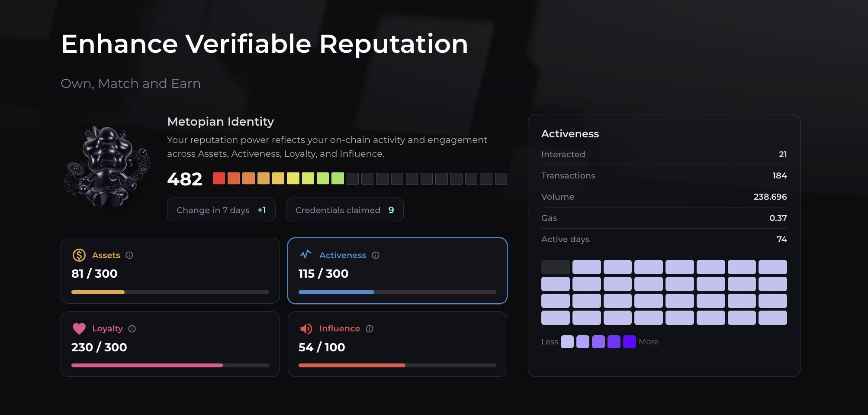868x415 pixels.
Task: Click the Active days row label
Action: tap(566, 240)
